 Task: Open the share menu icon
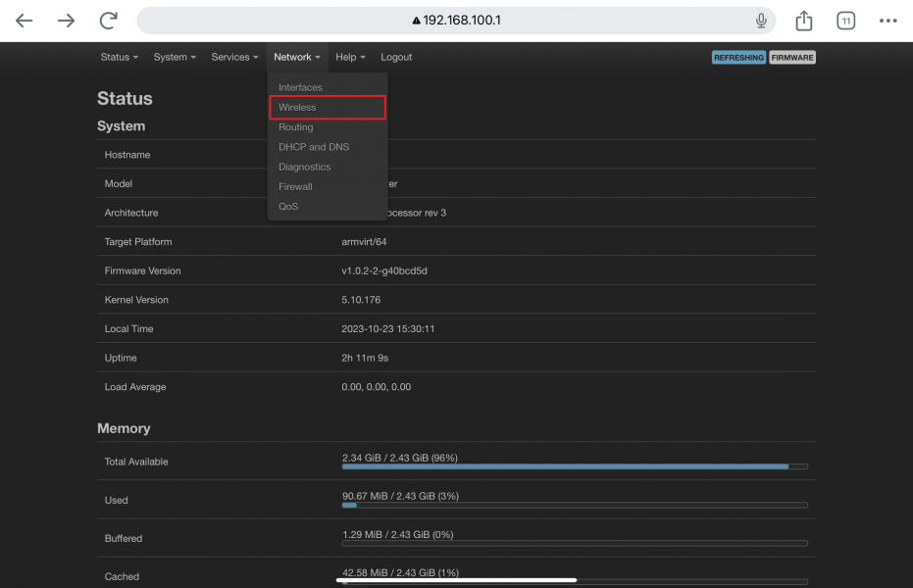[803, 20]
